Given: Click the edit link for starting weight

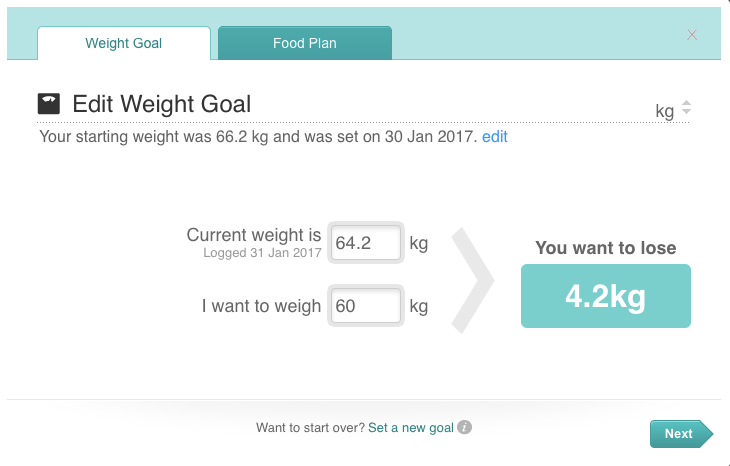Looking at the screenshot, I should point(494,136).
